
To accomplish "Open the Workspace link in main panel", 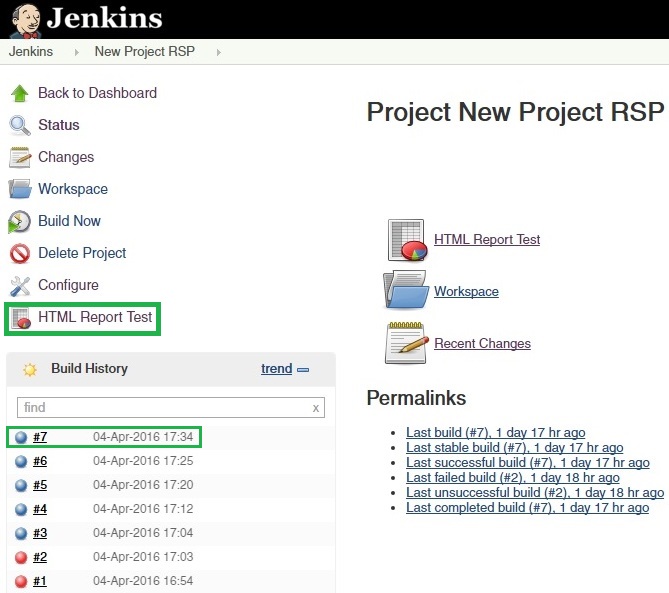I will (x=466, y=291).
